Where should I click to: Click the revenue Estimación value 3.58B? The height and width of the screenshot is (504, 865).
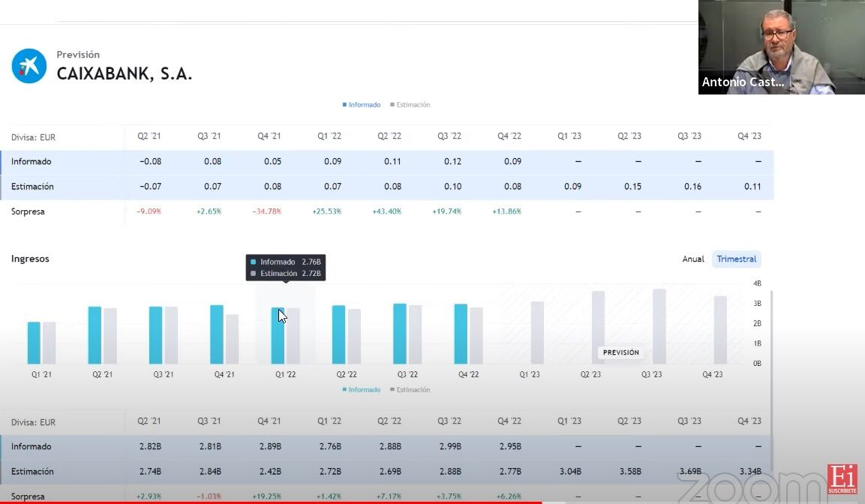(630, 472)
